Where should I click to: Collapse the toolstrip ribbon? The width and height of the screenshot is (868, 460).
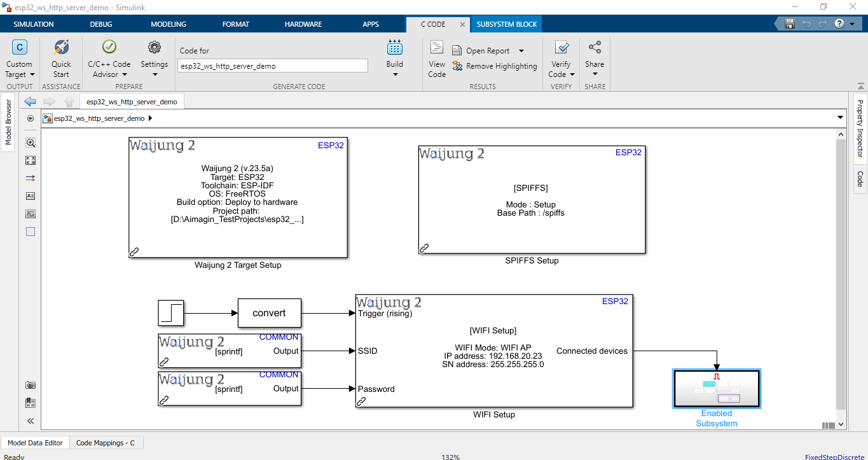tap(860, 86)
